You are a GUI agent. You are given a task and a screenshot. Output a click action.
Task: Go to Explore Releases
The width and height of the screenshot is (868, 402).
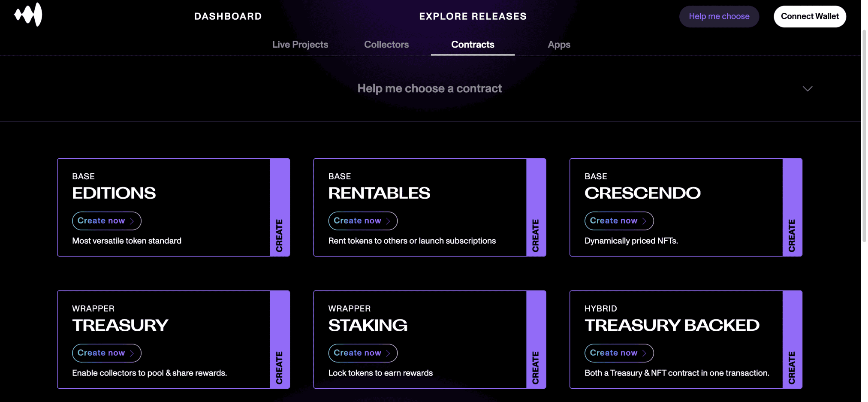pos(473,16)
